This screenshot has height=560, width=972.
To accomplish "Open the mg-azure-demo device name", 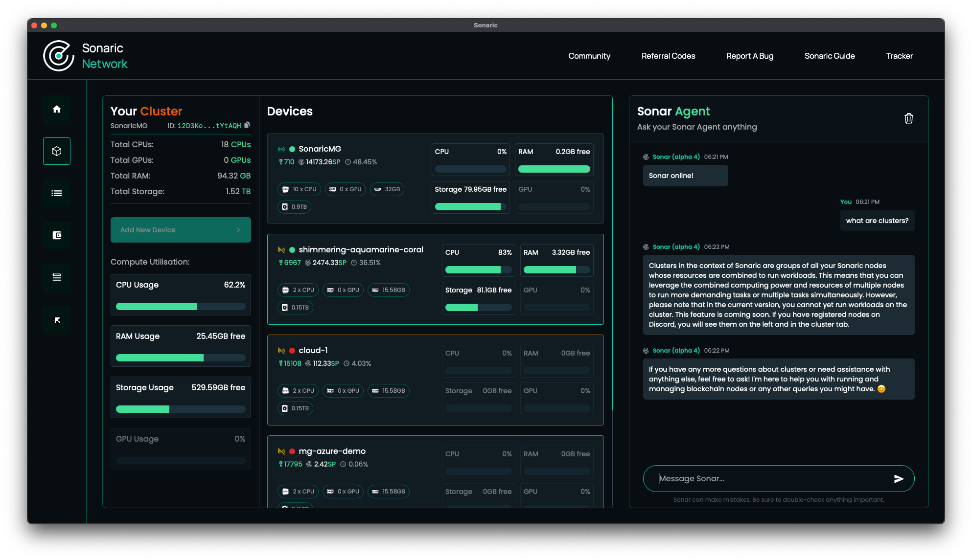I will pos(332,451).
